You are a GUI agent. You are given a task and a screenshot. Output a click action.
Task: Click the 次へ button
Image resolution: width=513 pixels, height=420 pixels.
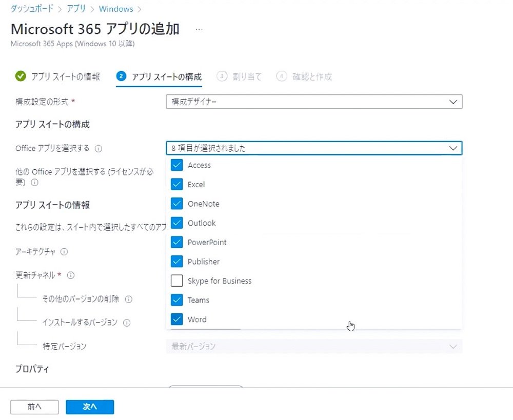coord(90,407)
